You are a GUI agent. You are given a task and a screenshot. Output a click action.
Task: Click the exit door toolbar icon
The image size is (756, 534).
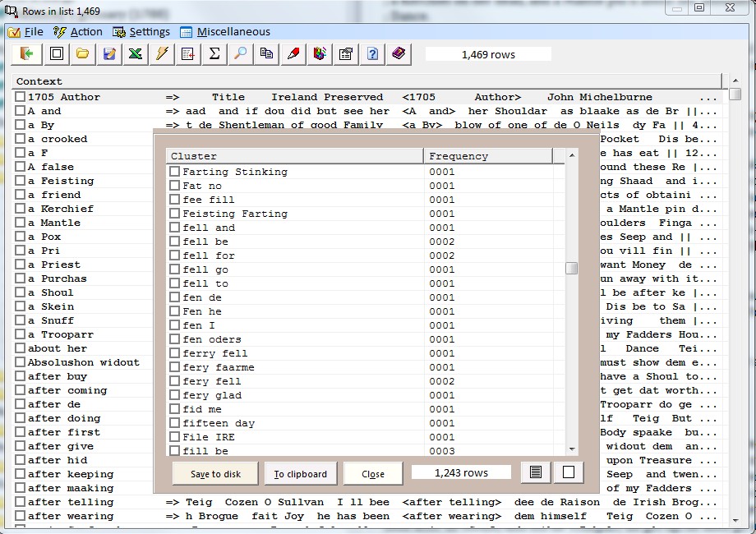[28, 54]
